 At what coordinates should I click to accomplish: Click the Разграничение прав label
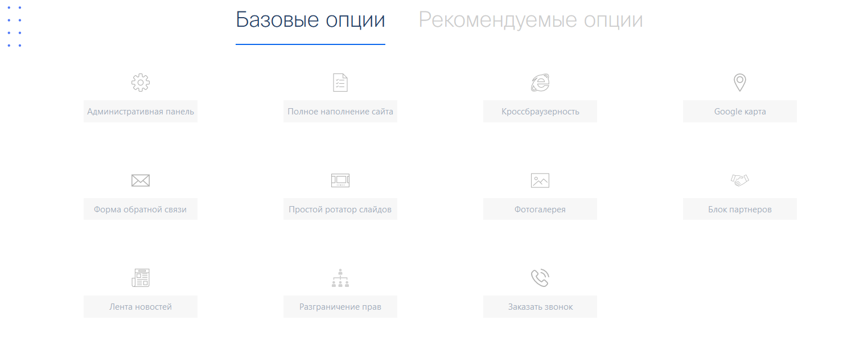(340, 307)
